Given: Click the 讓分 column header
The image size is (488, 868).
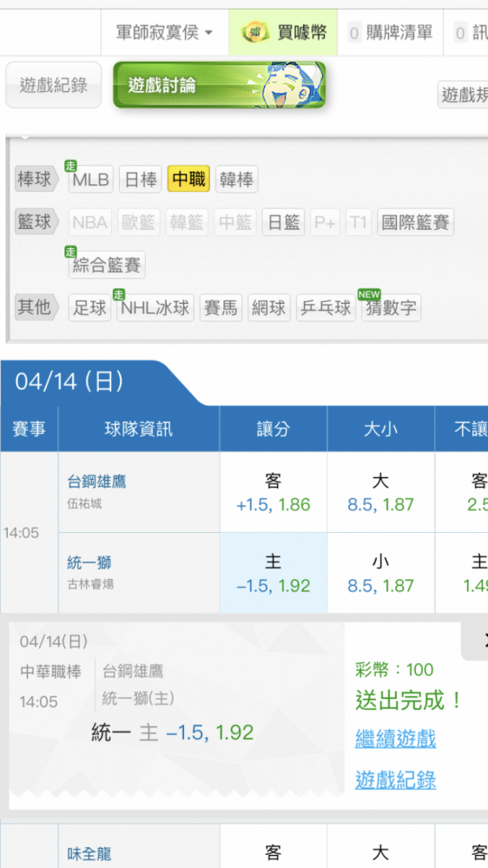Looking at the screenshot, I should pyautogui.click(x=273, y=429).
